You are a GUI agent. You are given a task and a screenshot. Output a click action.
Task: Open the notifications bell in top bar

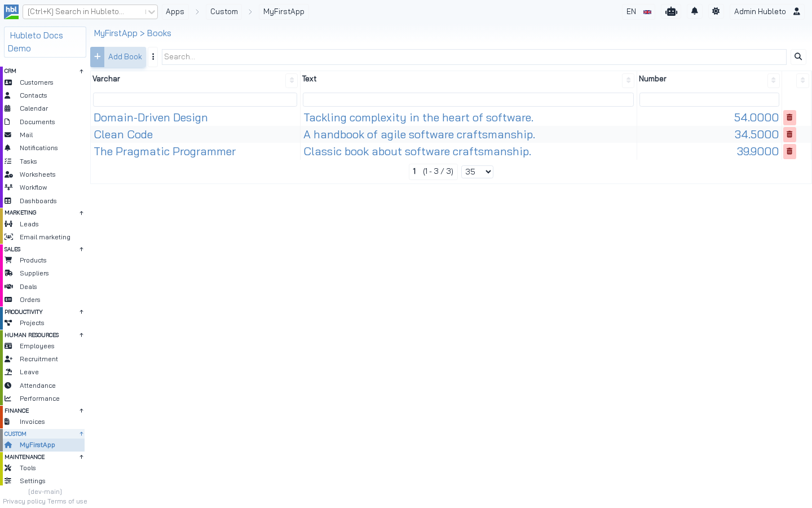(x=695, y=11)
